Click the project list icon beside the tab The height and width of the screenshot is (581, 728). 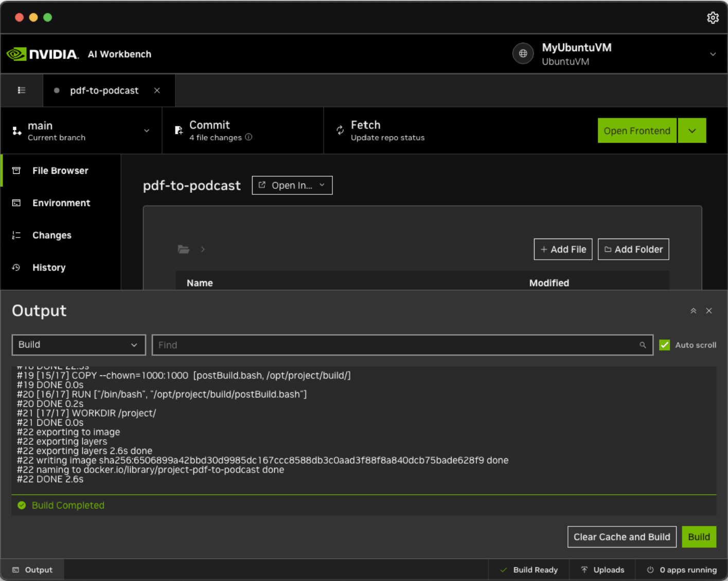22,90
